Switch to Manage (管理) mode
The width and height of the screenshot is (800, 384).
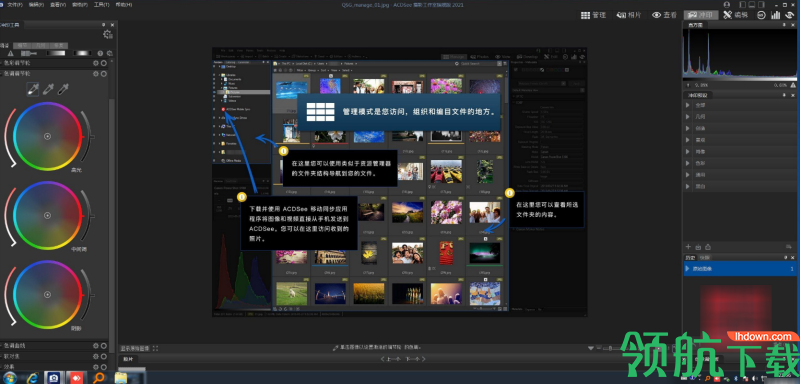click(593, 15)
